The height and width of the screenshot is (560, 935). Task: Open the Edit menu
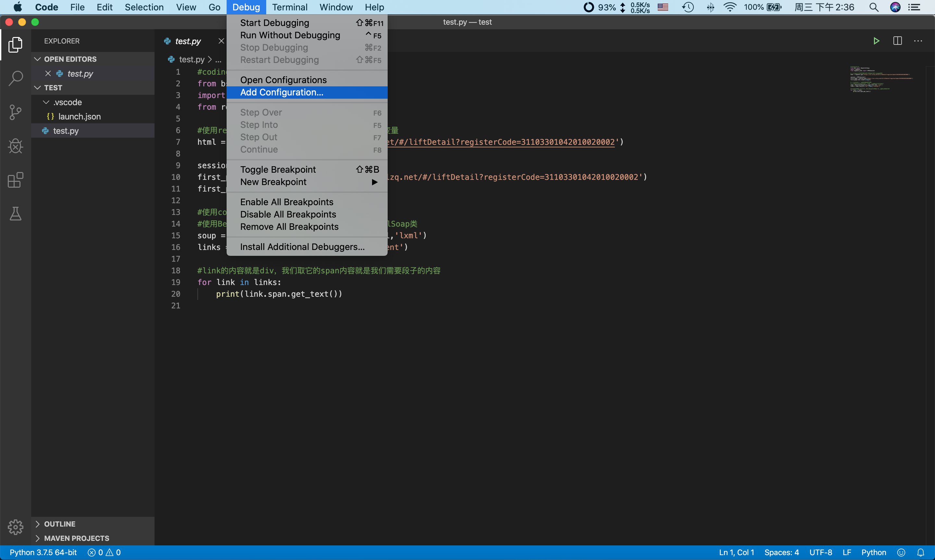[105, 7]
